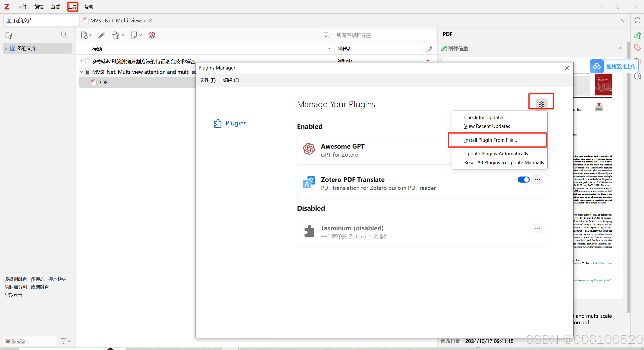Image resolution: width=644 pixels, height=350 pixels.
Task: Open options for Zotero PDF Translate
Action: [537, 180]
